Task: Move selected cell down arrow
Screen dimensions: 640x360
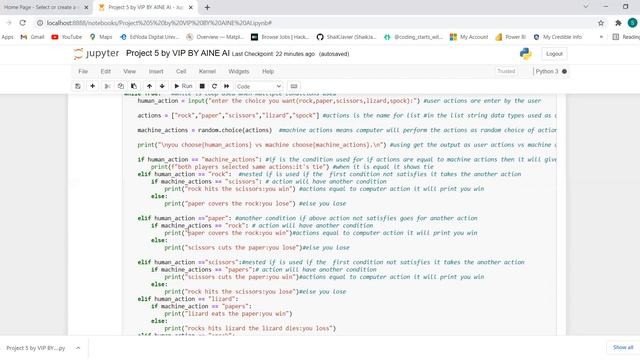Action: click(162, 86)
